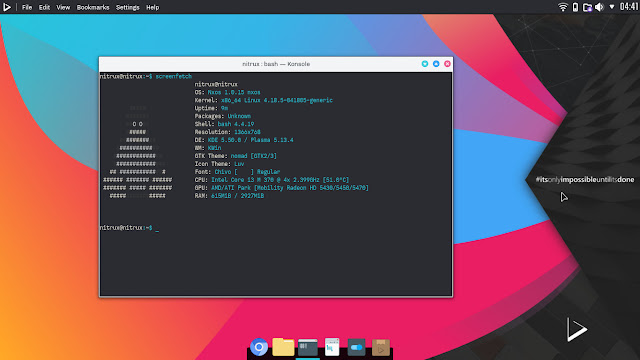Open the Help menu
Screen dimensions: 640x360
pyautogui.click(x=152, y=7)
